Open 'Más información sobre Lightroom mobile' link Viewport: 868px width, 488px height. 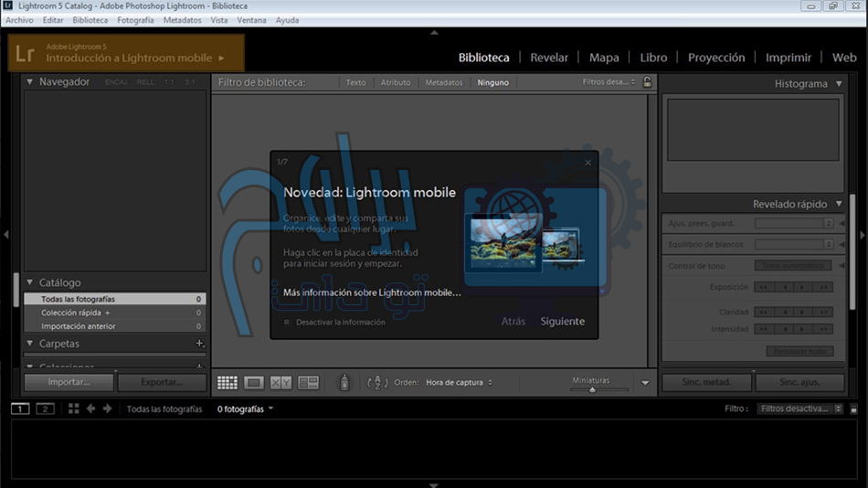click(x=372, y=292)
